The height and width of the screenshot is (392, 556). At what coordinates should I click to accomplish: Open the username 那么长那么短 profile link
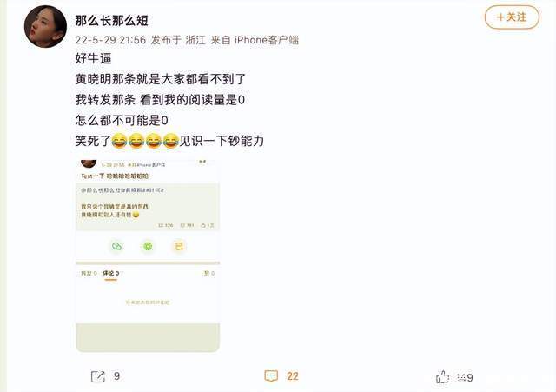pos(112,21)
